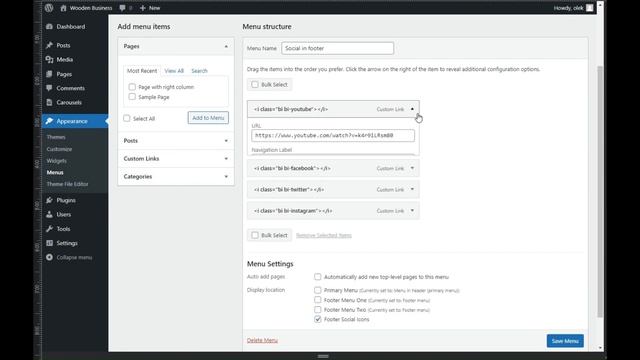Switch to the View All pages tab
The width and height of the screenshot is (640, 360).
pos(174,71)
